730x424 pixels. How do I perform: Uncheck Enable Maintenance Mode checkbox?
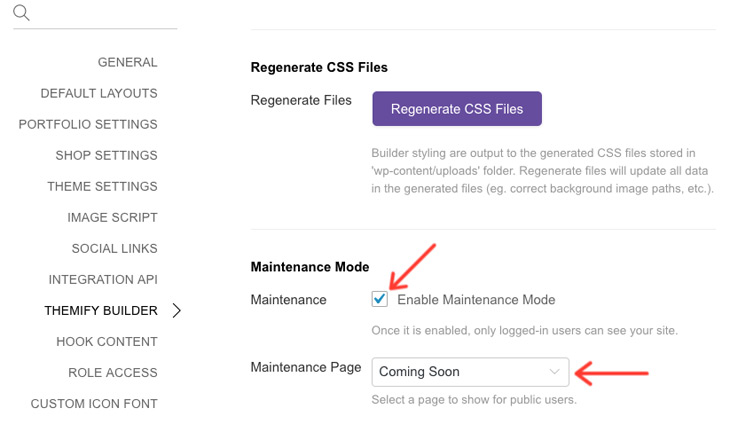click(379, 299)
